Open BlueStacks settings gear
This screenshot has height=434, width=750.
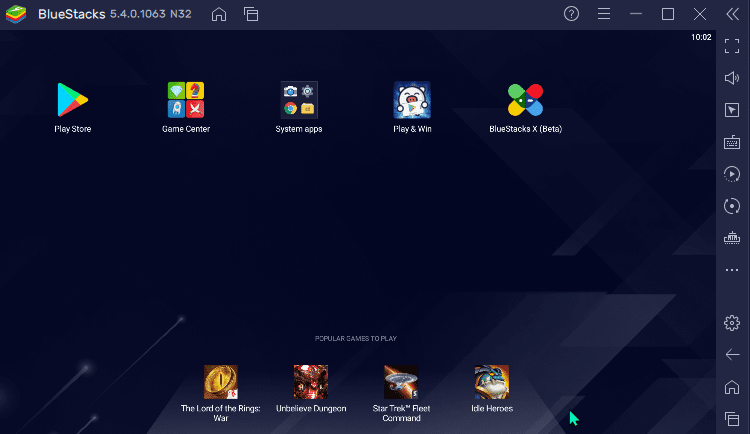pyautogui.click(x=732, y=323)
